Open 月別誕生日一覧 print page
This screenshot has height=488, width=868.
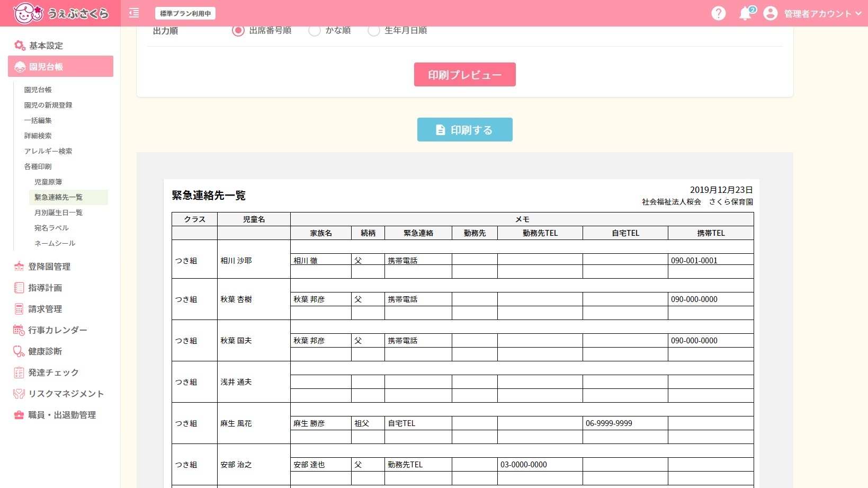pos(58,213)
